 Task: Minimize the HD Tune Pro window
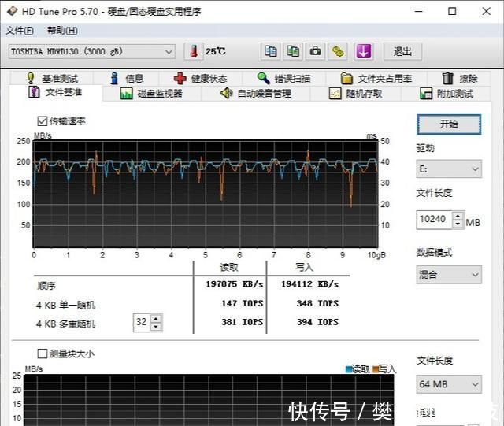coord(418,11)
